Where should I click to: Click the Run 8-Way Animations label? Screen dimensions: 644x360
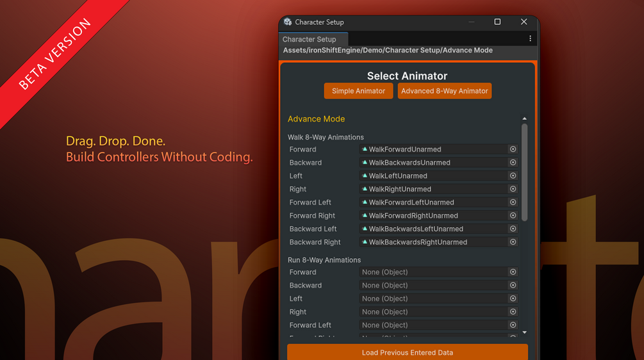(324, 260)
